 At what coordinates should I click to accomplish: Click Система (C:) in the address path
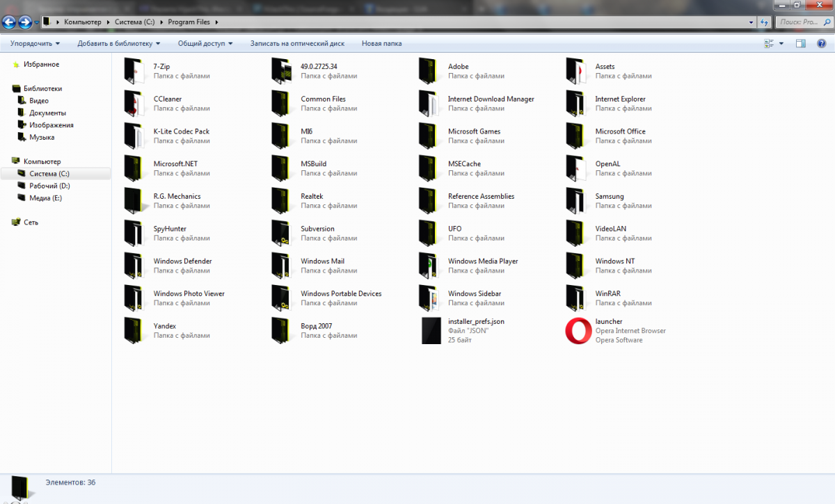click(134, 22)
